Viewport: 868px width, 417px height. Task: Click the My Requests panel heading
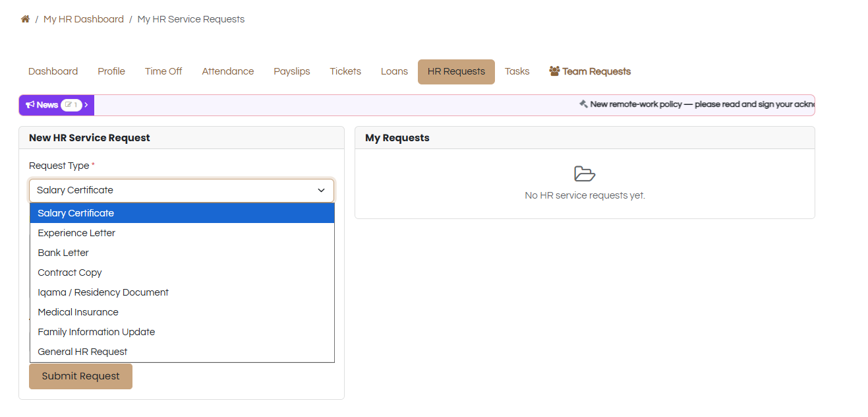[397, 138]
